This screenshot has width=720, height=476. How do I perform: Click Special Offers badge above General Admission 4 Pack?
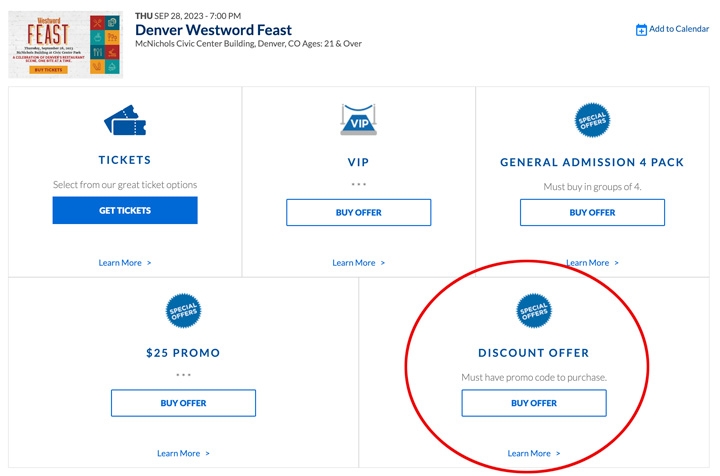pyautogui.click(x=592, y=122)
